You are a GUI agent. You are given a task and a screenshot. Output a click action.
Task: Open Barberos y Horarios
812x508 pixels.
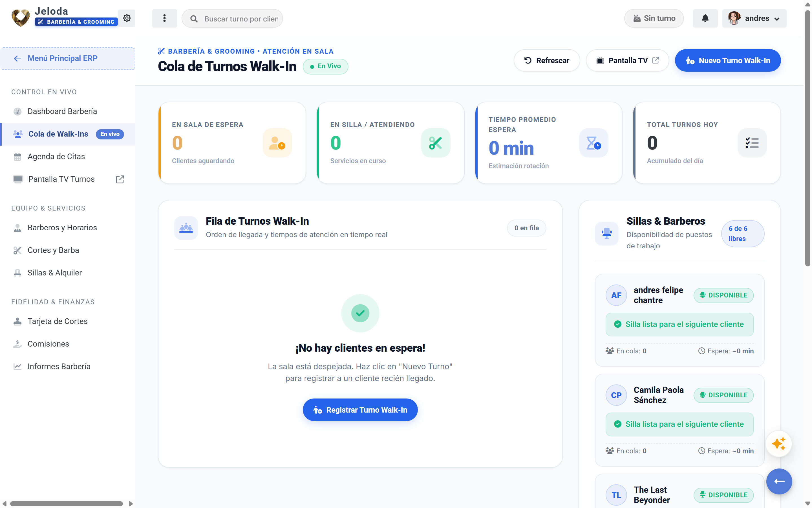(x=68, y=228)
